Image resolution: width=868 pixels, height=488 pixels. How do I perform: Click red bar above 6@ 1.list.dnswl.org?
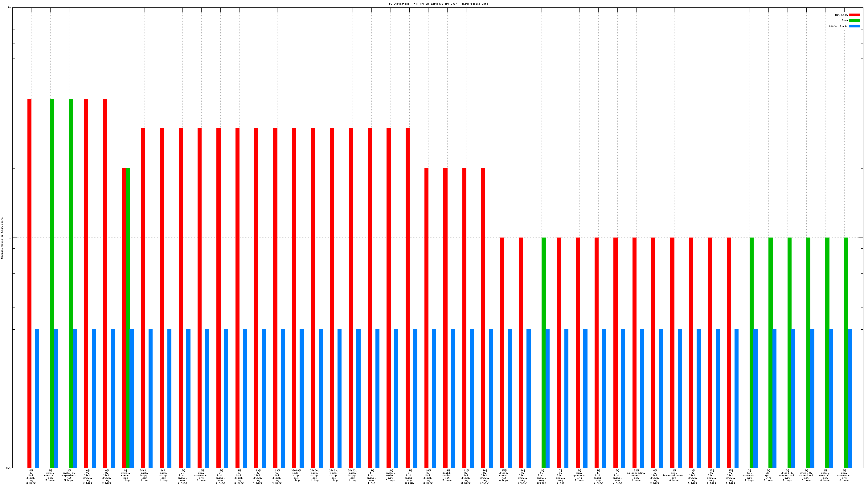pyautogui.click(x=29, y=283)
